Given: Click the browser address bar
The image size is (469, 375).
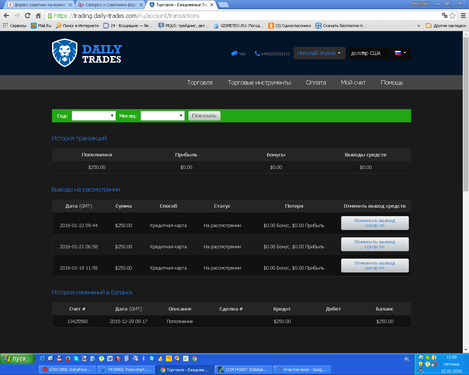Looking at the screenshot, I should (243, 16).
